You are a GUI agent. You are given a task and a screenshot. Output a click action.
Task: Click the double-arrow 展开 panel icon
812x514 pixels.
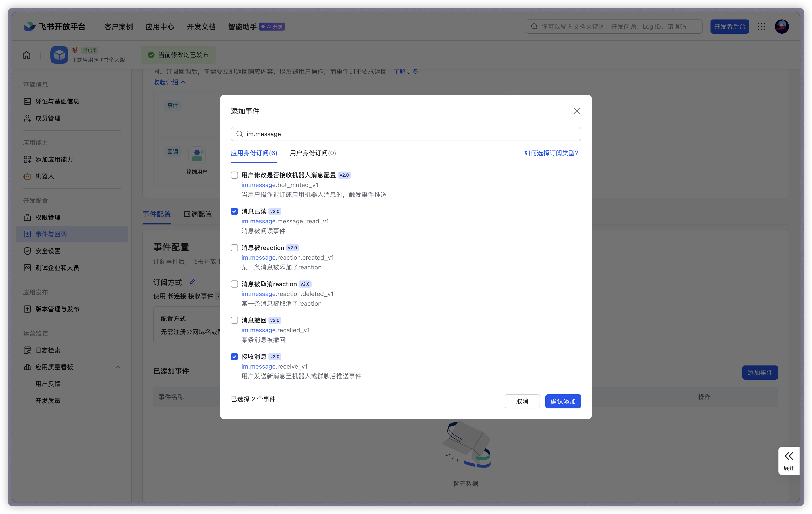coord(788,456)
